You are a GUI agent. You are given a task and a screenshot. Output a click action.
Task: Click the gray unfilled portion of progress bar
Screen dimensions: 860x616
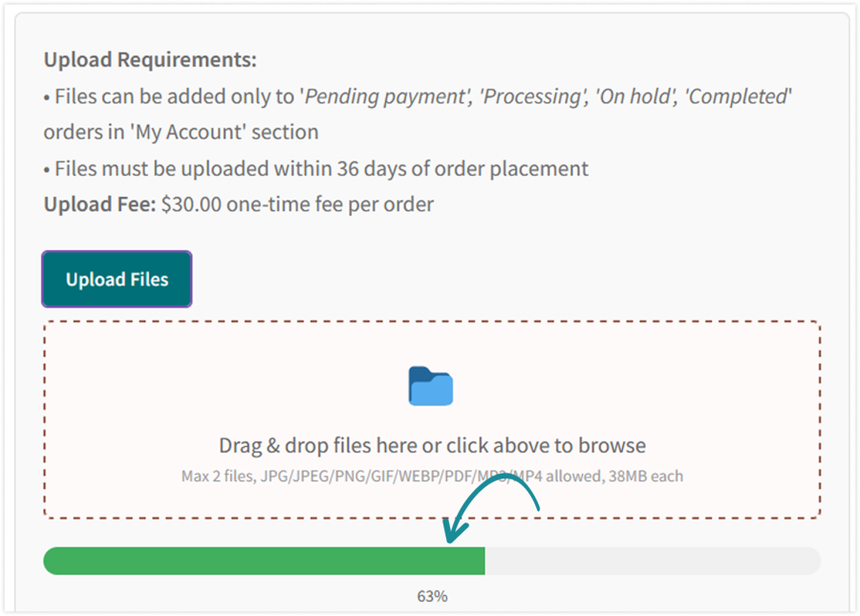pos(652,561)
